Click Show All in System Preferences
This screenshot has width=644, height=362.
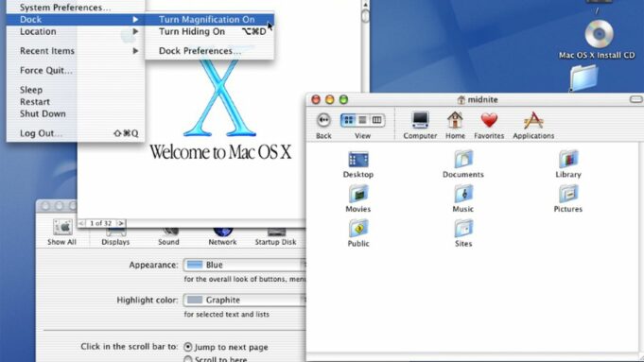pyautogui.click(x=62, y=233)
